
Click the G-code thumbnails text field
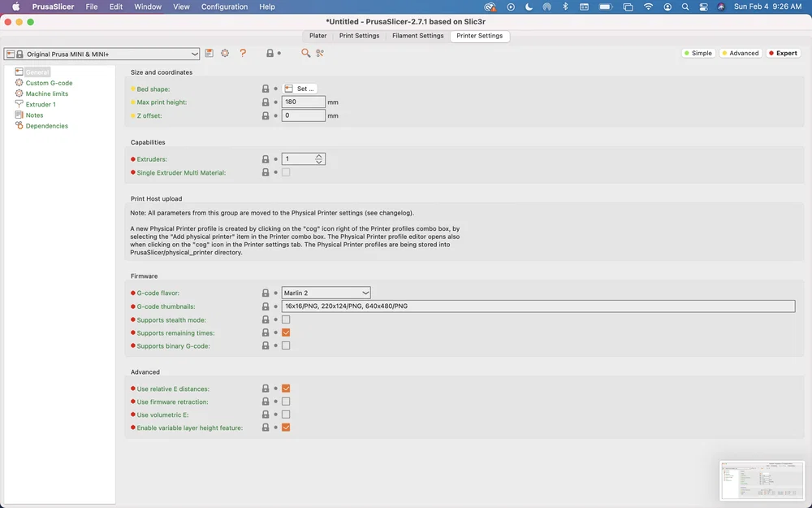(538, 306)
